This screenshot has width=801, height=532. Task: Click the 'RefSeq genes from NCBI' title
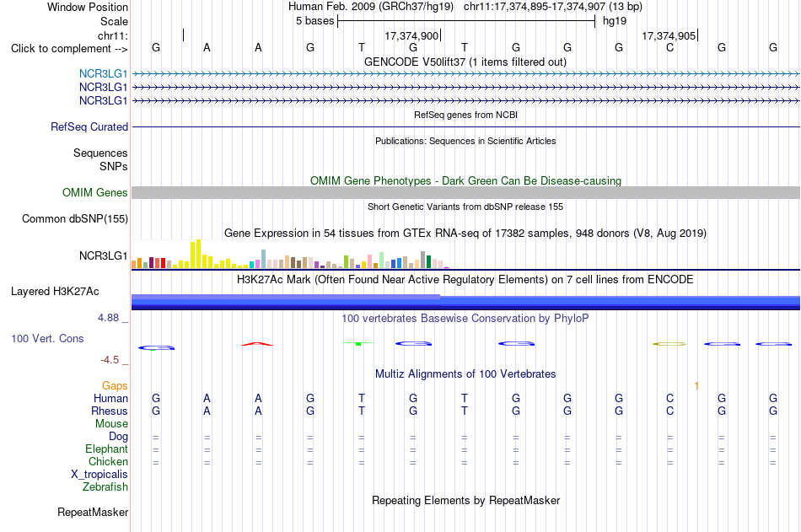point(465,115)
